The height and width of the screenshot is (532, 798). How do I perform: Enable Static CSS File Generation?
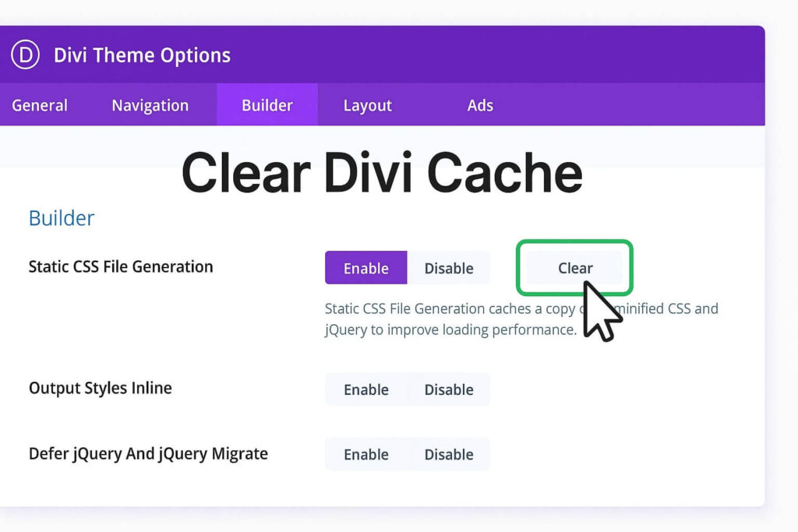coord(365,268)
